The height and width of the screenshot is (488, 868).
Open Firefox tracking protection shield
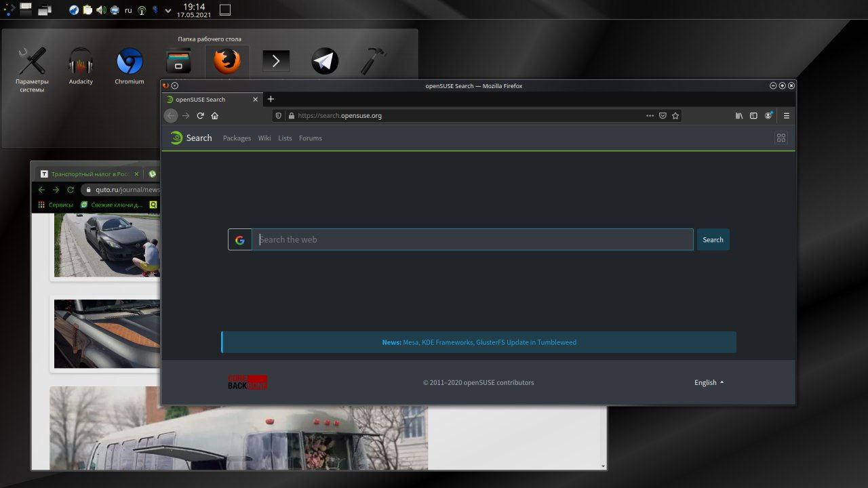coord(278,116)
